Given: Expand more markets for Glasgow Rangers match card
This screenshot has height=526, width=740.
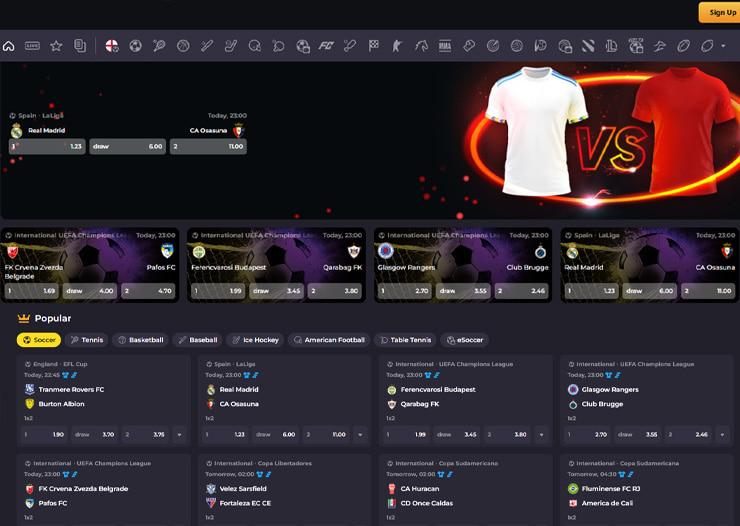Looking at the screenshot, I should (721, 435).
